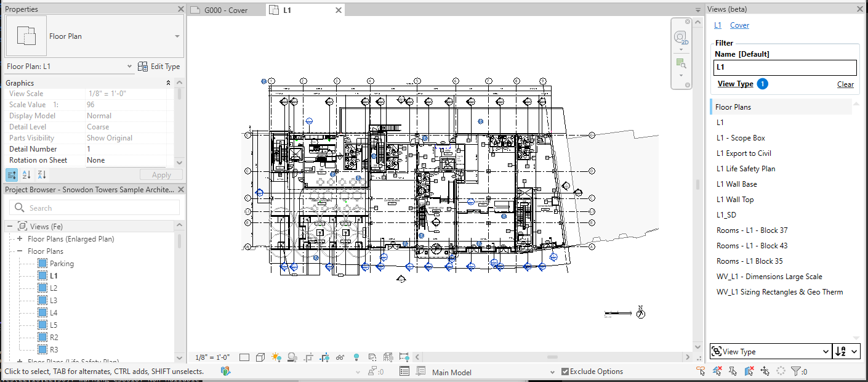Image resolution: width=868 pixels, height=382 pixels.
Task: Toggle Select Links icon in status bar
Action: pyautogui.click(x=701, y=372)
